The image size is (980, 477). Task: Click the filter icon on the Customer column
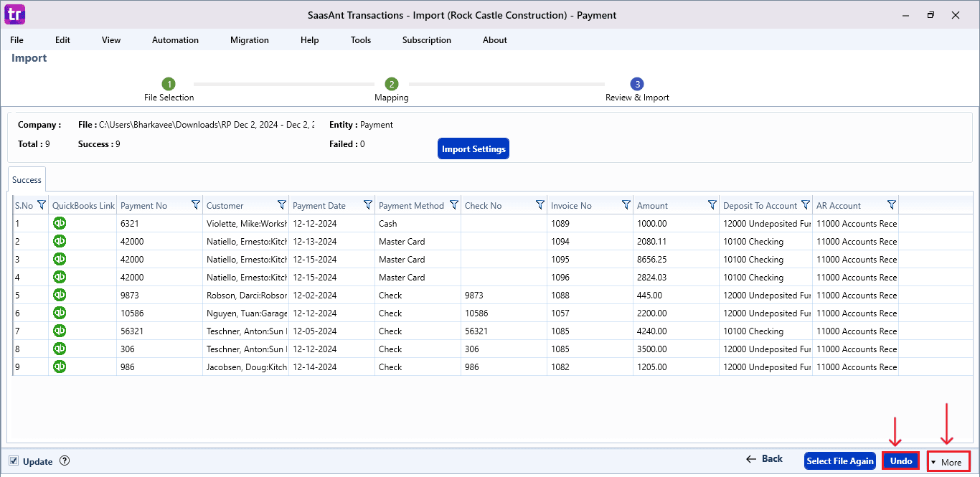[282, 204]
